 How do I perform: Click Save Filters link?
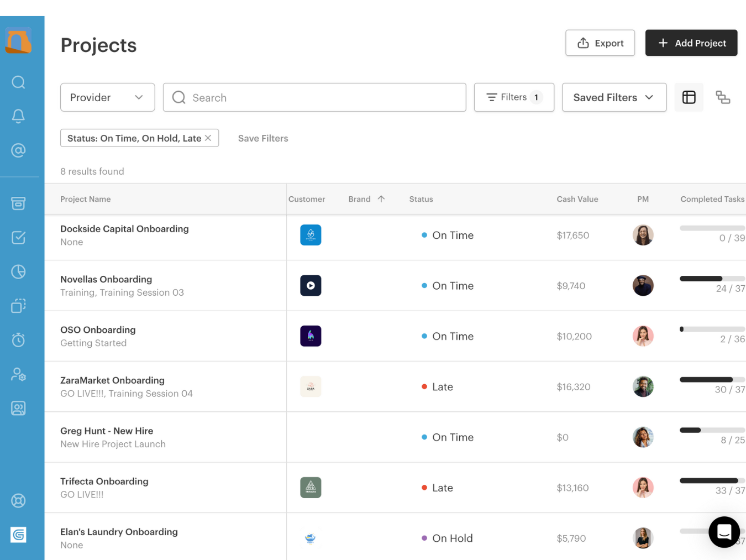tap(262, 138)
